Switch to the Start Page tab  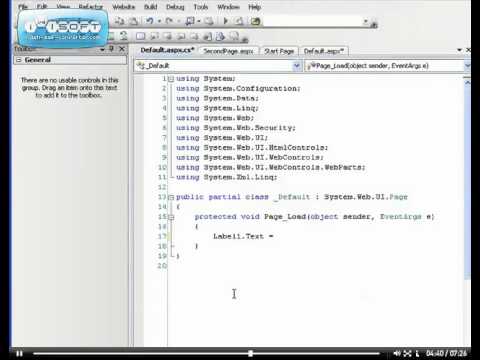click(x=279, y=51)
